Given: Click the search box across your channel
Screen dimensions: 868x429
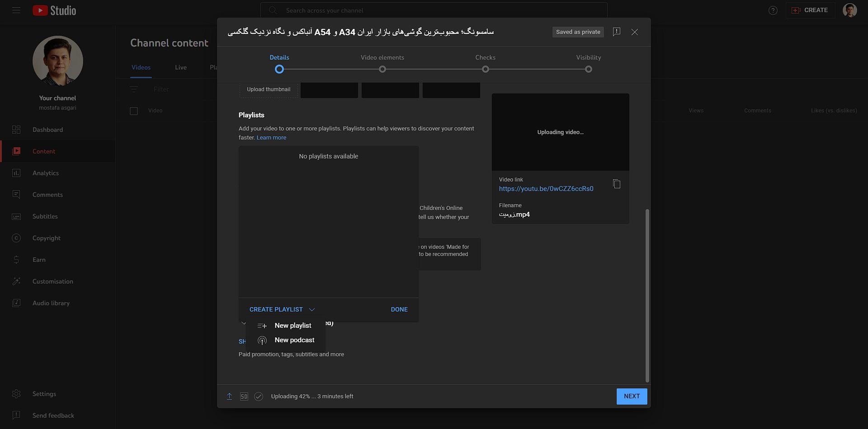Looking at the screenshot, I should click(434, 10).
